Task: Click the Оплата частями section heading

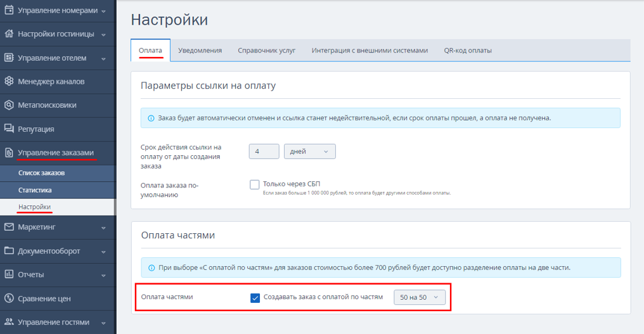Action: (178, 235)
